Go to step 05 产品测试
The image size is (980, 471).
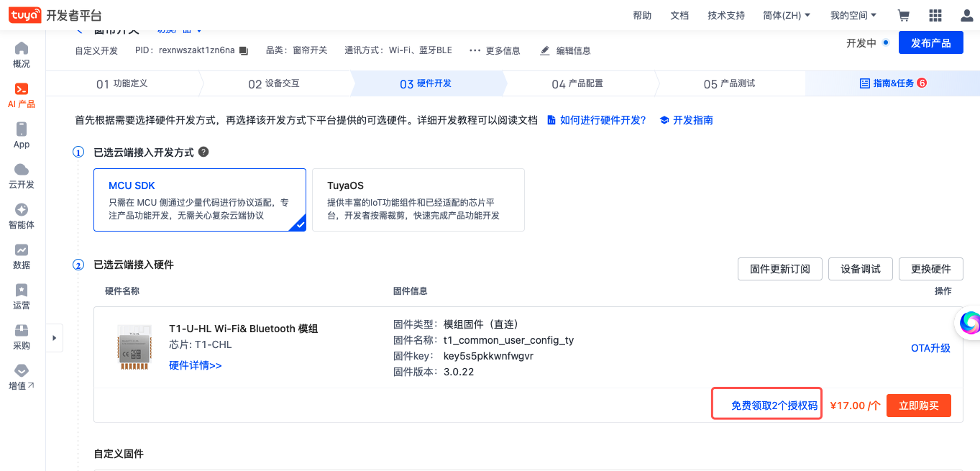(x=729, y=83)
